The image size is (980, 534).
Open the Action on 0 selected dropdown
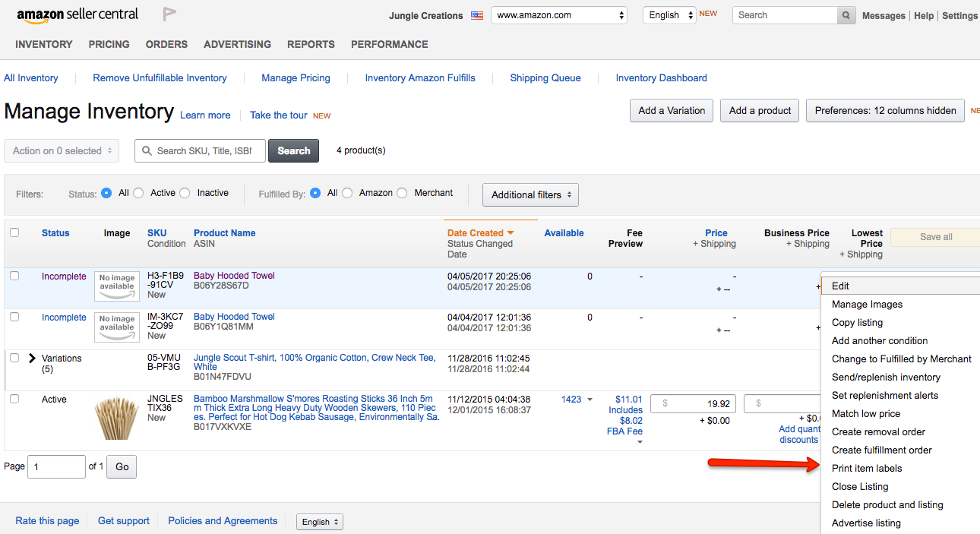click(x=62, y=150)
